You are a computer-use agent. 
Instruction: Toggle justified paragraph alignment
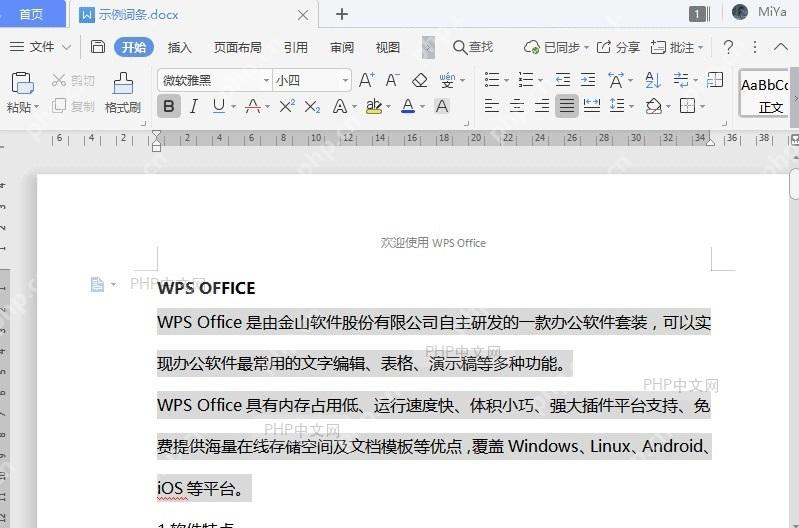(567, 106)
